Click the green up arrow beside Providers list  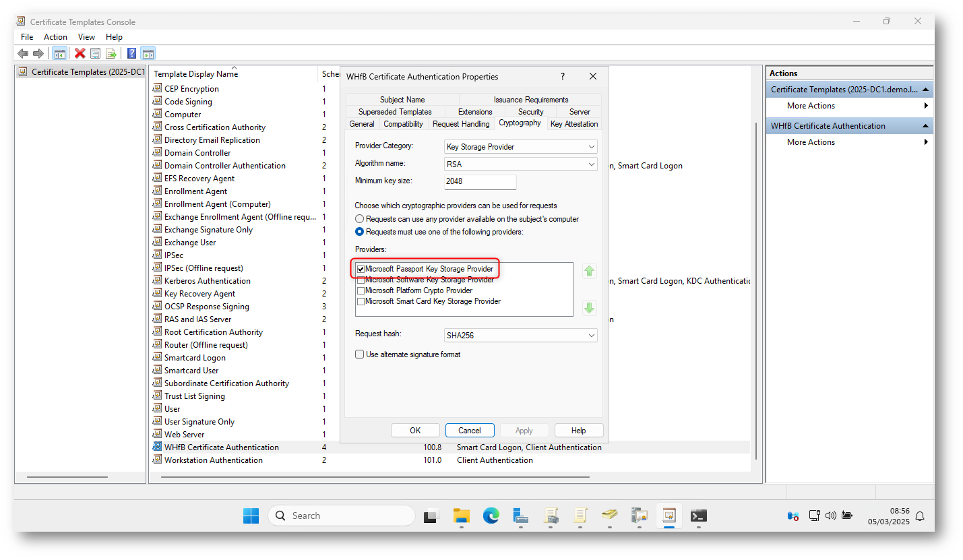tap(590, 271)
